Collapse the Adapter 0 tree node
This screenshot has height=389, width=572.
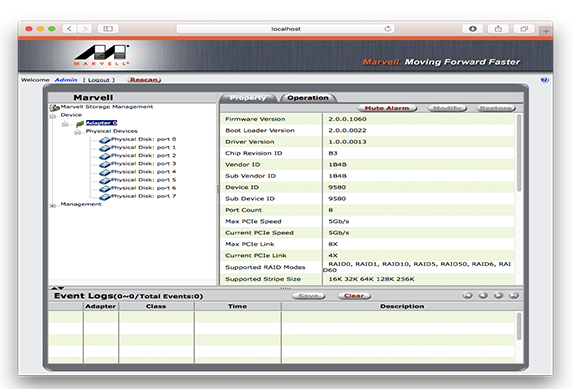[65, 124]
